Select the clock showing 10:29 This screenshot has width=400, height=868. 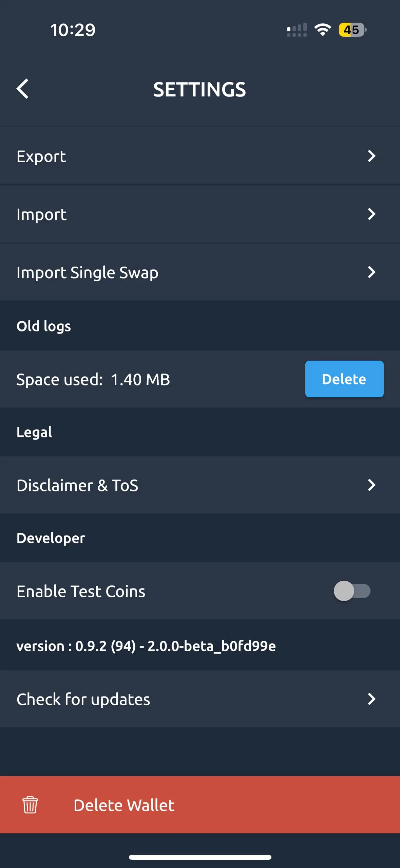point(73,30)
